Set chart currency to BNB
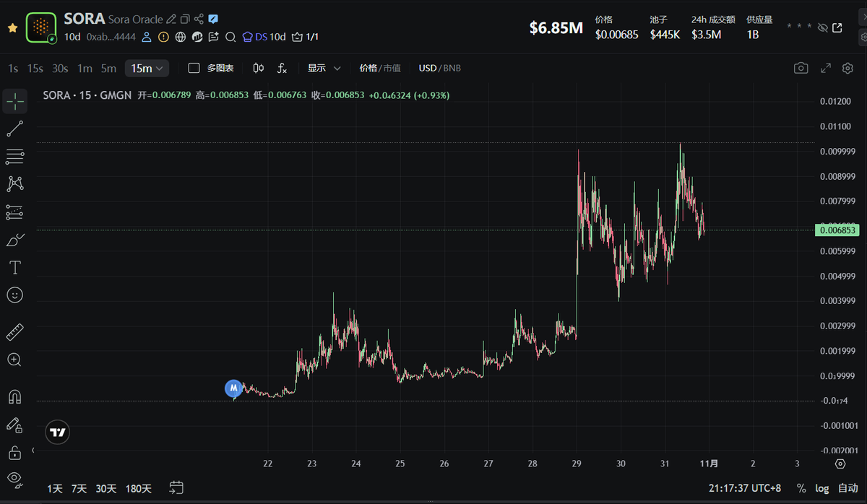Viewport: 867px width, 504px height. [x=452, y=68]
